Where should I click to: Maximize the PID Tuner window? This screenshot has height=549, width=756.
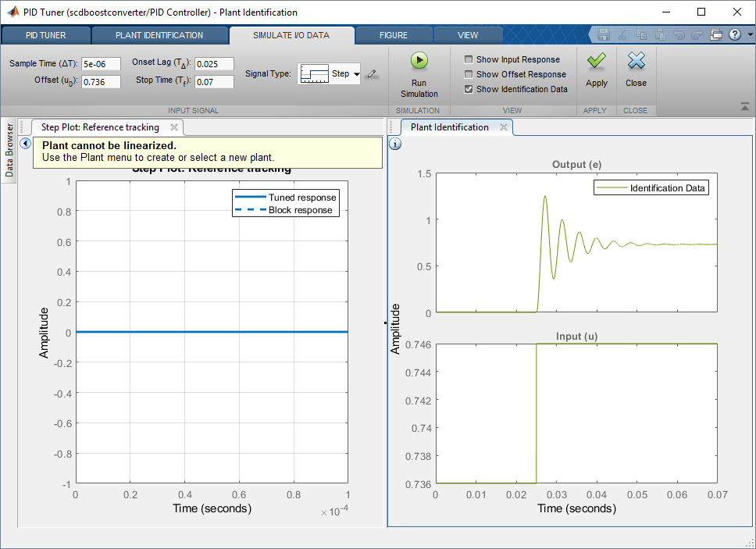[x=701, y=12]
